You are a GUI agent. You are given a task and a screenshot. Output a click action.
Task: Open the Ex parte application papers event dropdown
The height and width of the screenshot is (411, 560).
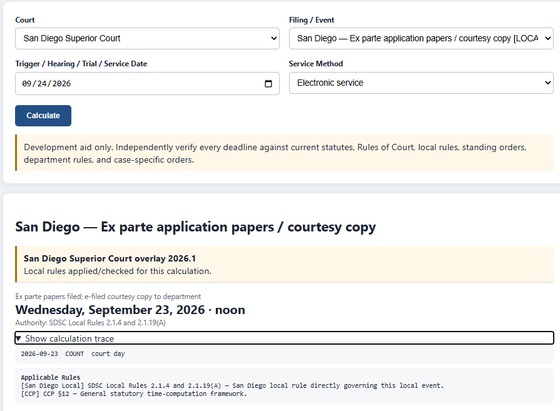(421, 38)
